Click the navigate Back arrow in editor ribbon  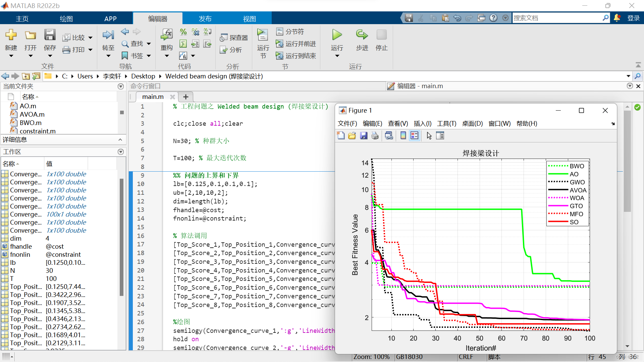[125, 32]
